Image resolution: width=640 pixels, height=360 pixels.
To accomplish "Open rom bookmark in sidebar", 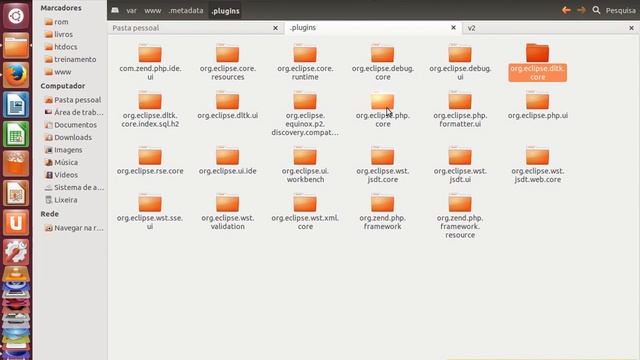I will pos(61,22).
